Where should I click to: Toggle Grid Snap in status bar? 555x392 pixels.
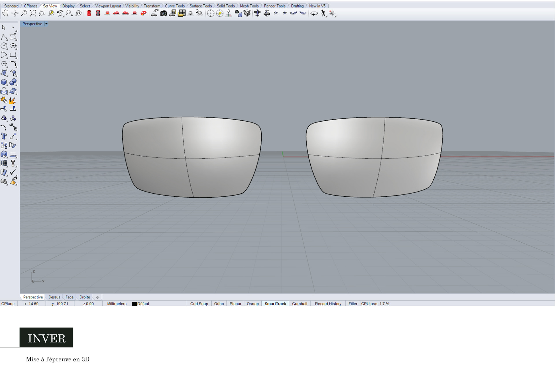[x=199, y=304]
